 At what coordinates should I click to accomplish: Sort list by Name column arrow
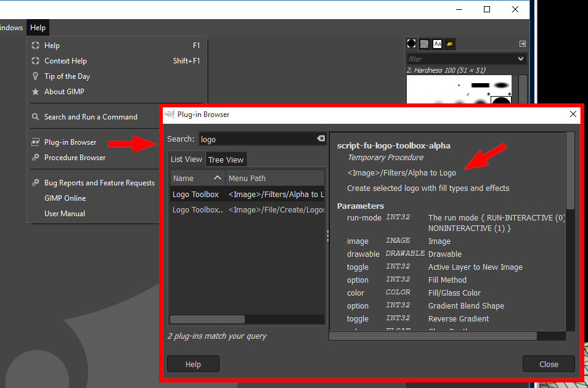point(217,178)
